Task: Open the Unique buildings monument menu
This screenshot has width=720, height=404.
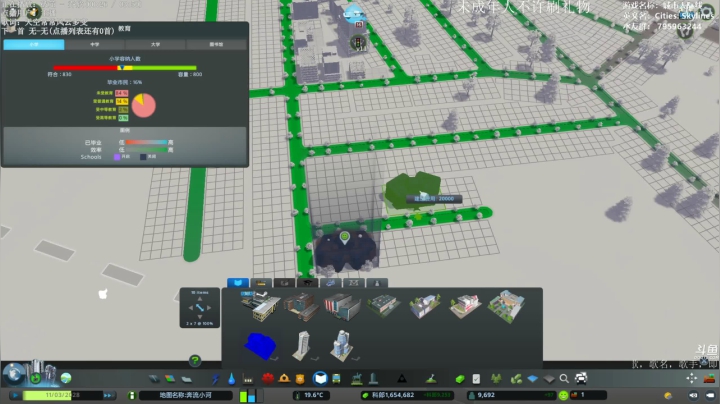Action: (x=373, y=379)
